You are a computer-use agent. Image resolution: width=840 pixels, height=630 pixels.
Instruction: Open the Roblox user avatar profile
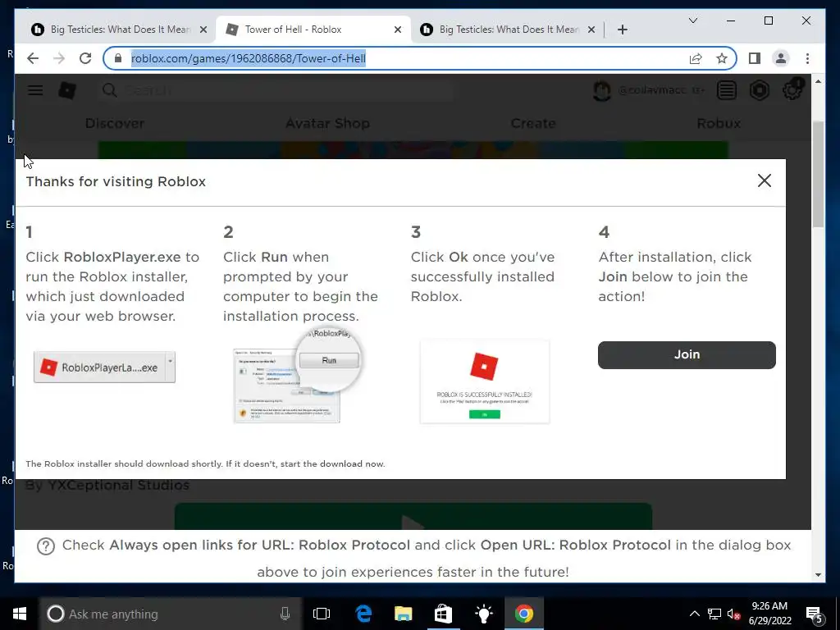[x=602, y=90]
